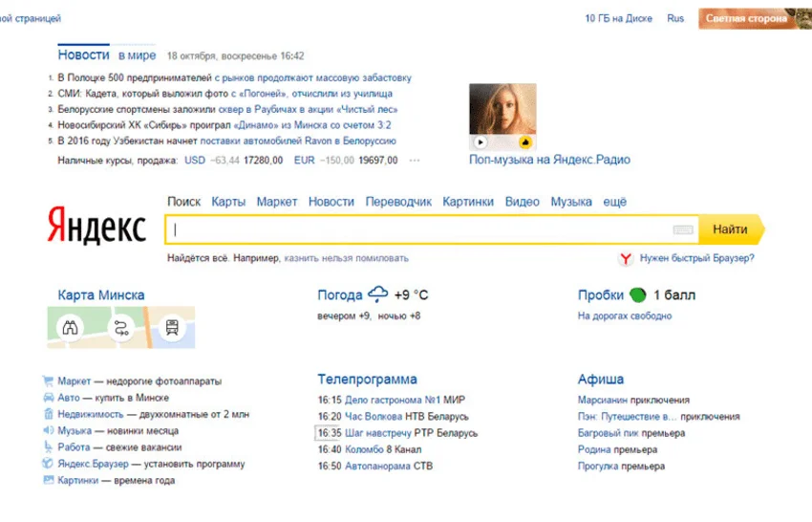Click the route icon on Minsk map
The image size is (812, 522).
121,328
